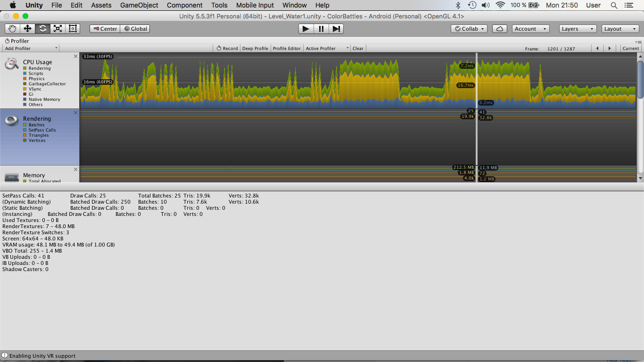Image resolution: width=644 pixels, height=362 pixels.
Task: Toggle pivot mode Center button
Action: pyautogui.click(x=105, y=29)
